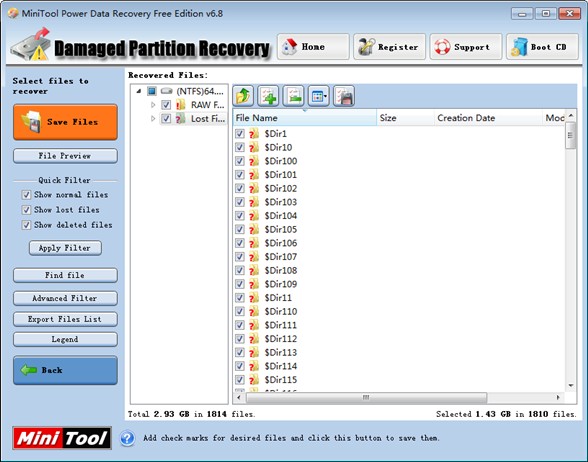The height and width of the screenshot is (462, 588).
Task: Expand the RAW Files tree node
Action: pyautogui.click(x=153, y=105)
